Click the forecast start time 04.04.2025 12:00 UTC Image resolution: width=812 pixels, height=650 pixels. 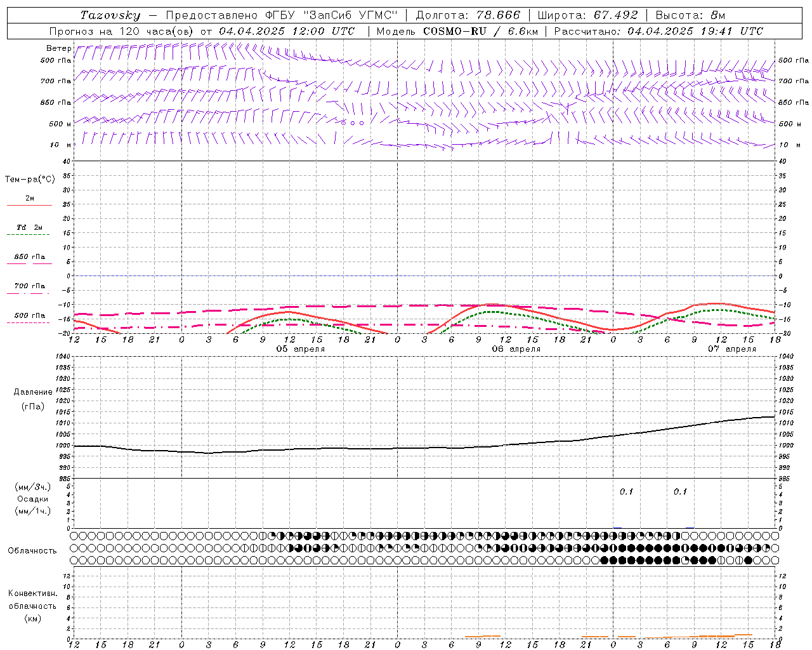coord(287,31)
